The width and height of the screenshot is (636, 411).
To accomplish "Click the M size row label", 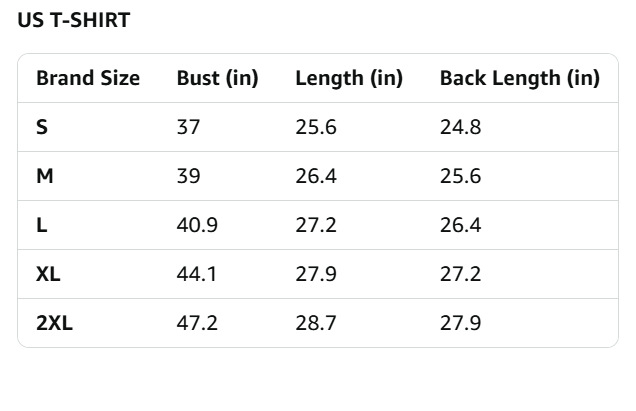I will [x=44, y=176].
